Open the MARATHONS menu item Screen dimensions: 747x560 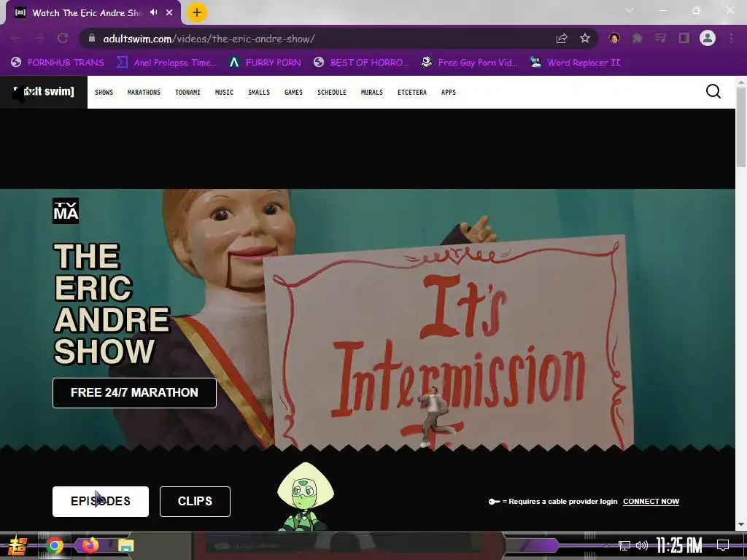(x=144, y=93)
